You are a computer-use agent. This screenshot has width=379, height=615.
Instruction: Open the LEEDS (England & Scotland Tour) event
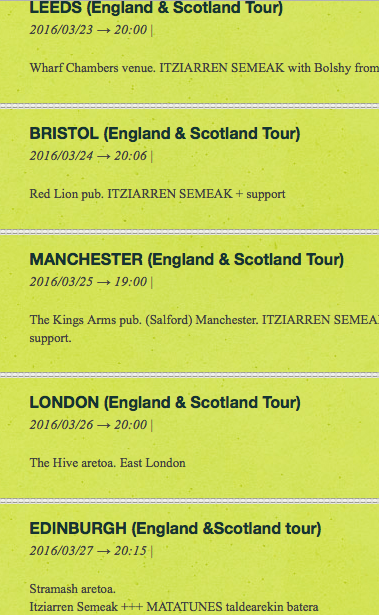point(156,8)
